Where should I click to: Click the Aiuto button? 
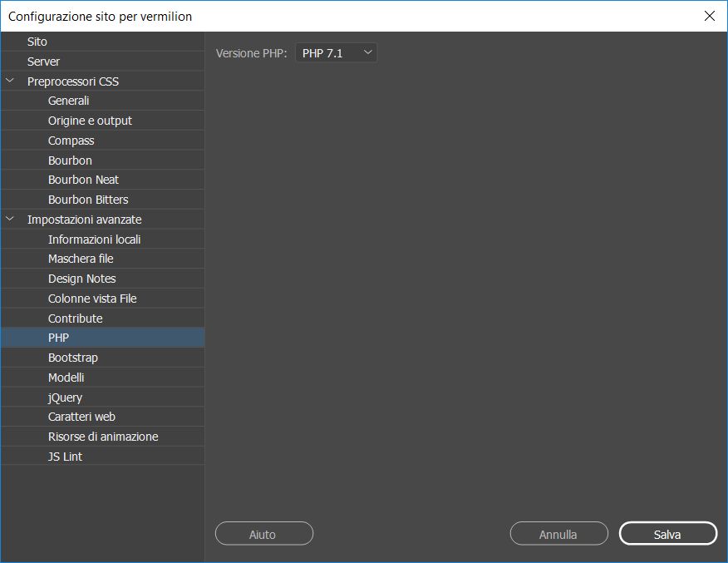pos(263,533)
